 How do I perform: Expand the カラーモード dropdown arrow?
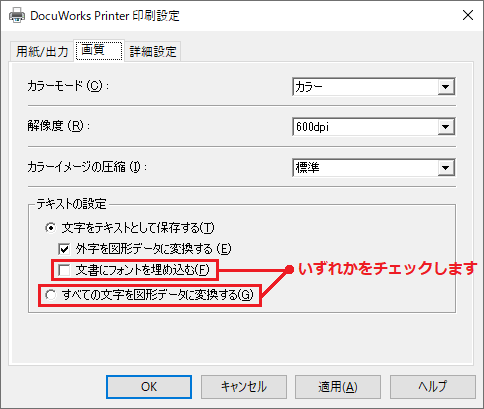(x=446, y=87)
